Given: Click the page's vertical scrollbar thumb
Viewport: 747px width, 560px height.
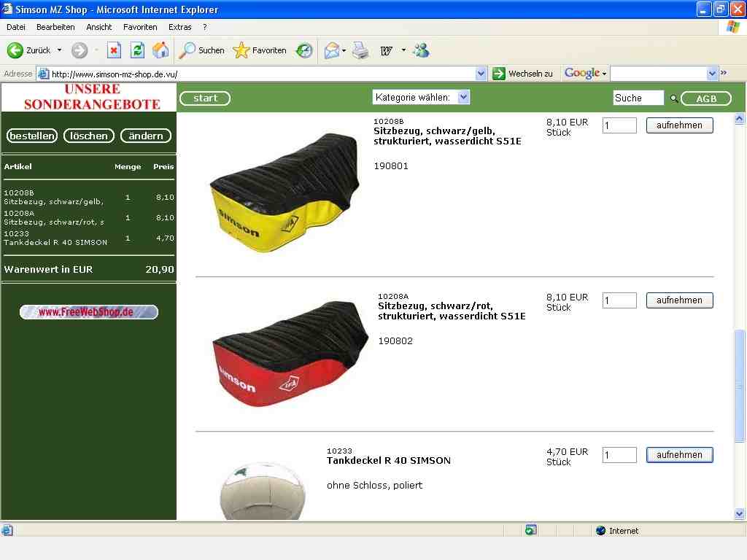Looking at the screenshot, I should [x=739, y=386].
